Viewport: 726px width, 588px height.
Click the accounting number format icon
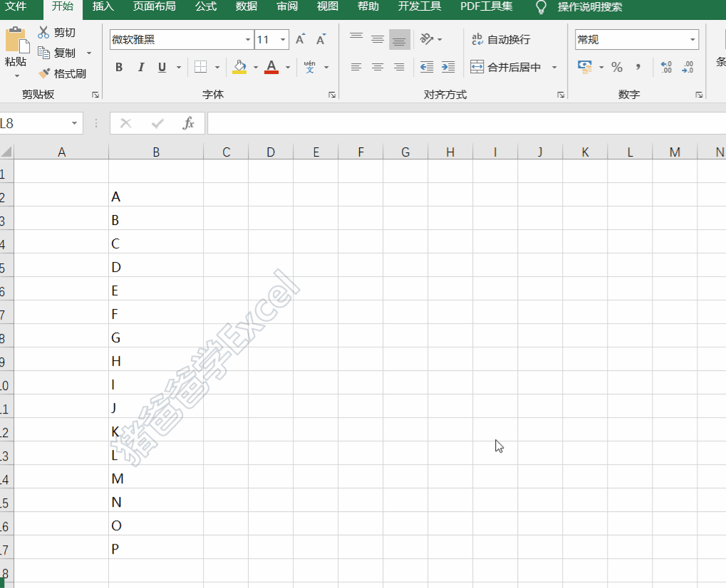point(585,67)
